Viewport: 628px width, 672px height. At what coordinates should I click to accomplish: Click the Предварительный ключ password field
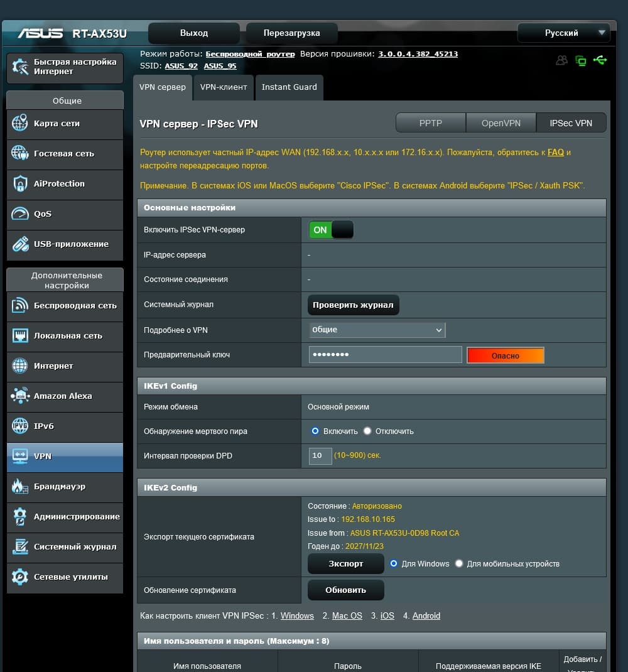pos(386,355)
